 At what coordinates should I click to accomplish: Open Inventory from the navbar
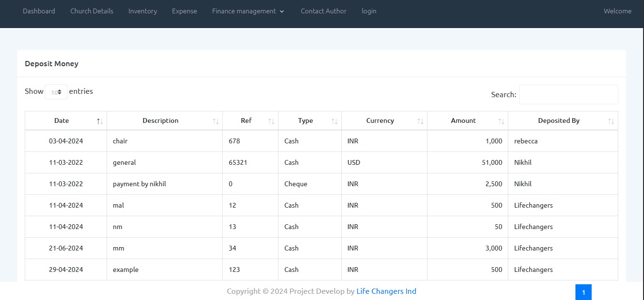click(x=142, y=11)
